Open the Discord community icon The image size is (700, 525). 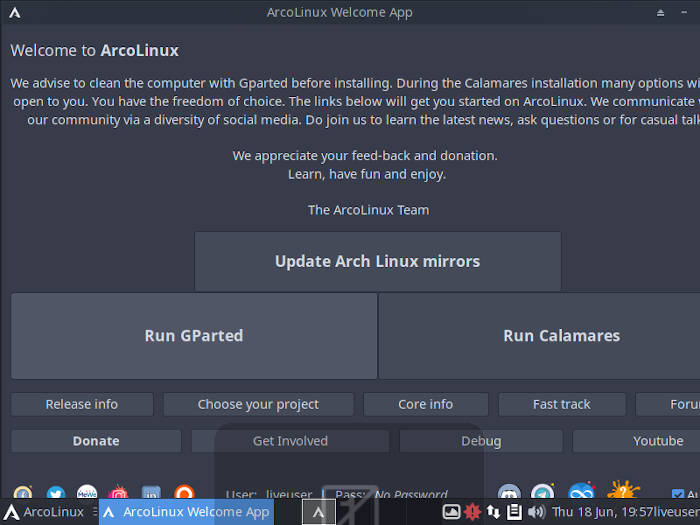tap(509, 492)
